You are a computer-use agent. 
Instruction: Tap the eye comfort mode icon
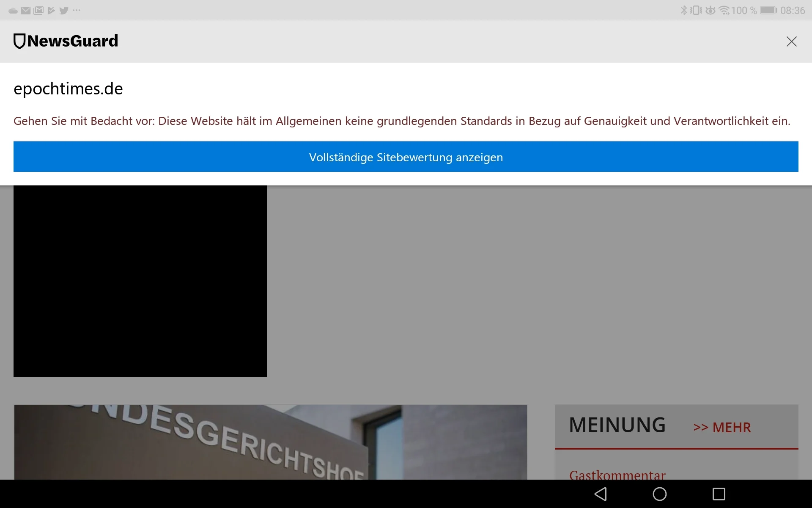710,10
